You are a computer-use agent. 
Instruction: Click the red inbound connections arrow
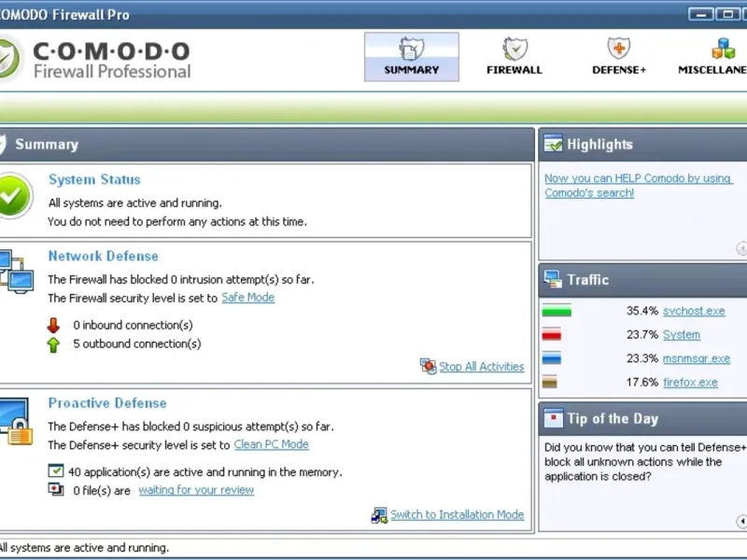(x=54, y=325)
